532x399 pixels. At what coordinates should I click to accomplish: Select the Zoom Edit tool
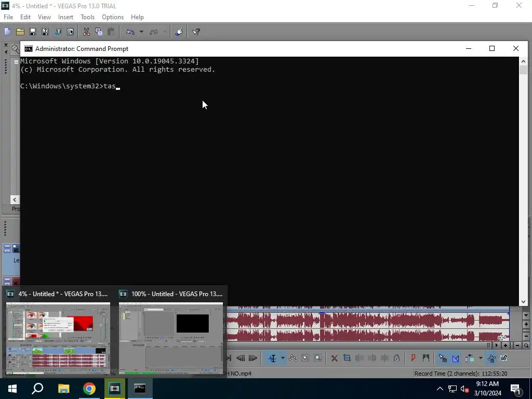[317, 358]
